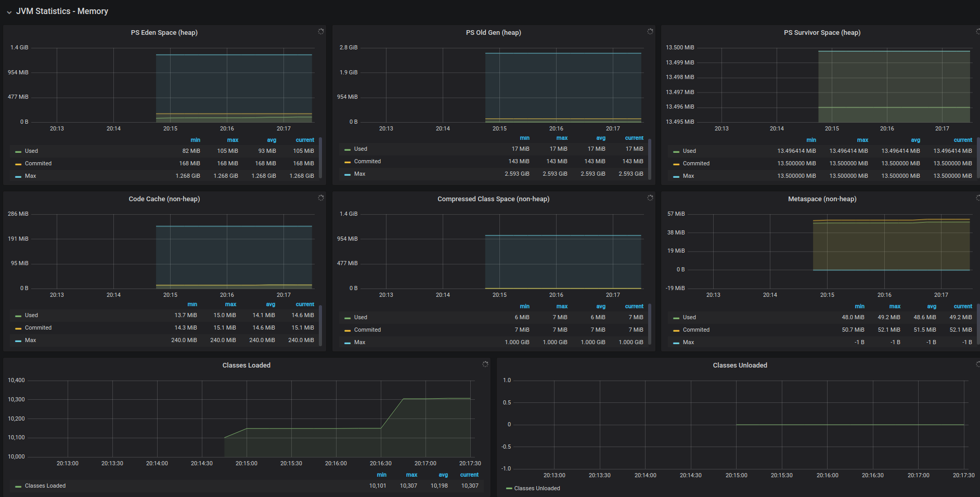Click the loading spinner icon on Code Cache panel
Viewport: 980px width, 497px height.
[321, 198]
